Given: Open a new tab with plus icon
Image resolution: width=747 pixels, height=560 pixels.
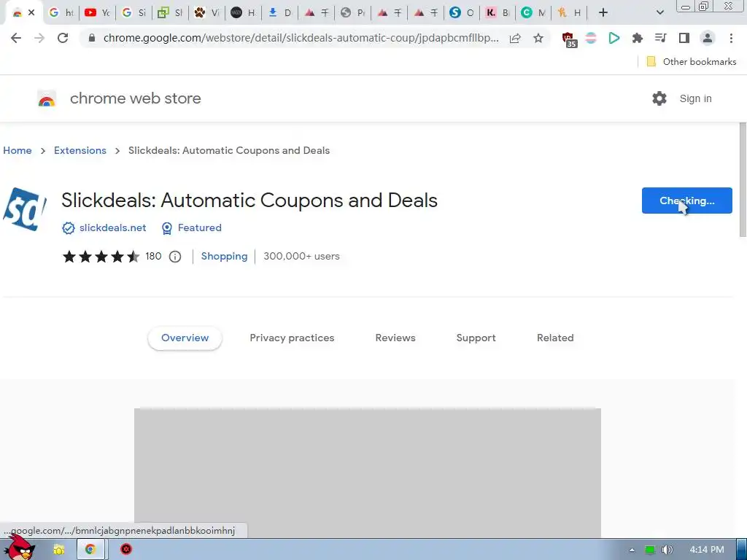Looking at the screenshot, I should pos(603,13).
